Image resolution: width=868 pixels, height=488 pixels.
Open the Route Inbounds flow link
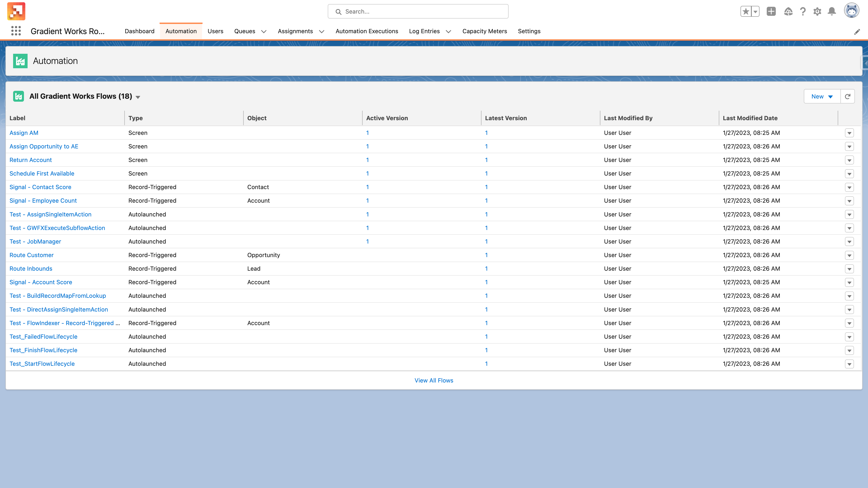tap(31, 268)
